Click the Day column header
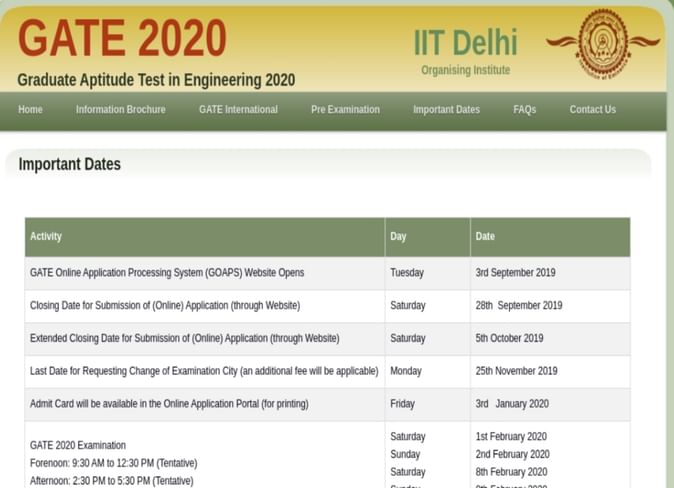 pos(398,237)
